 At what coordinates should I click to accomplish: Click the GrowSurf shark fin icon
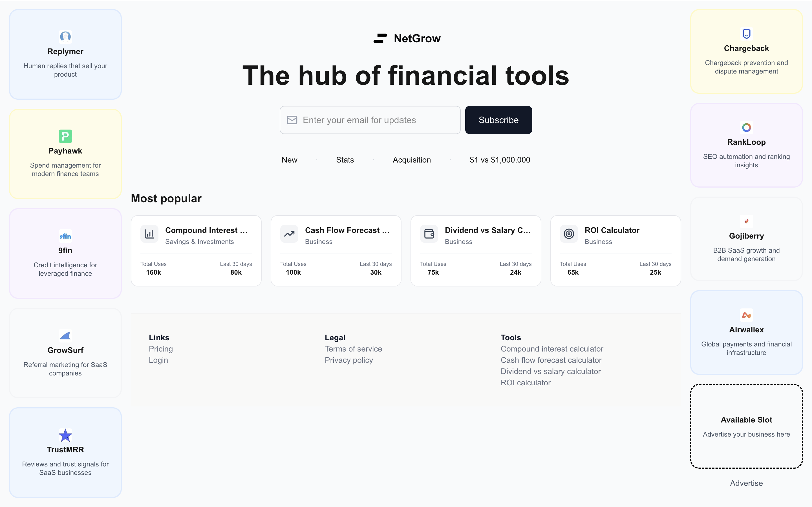point(65,335)
